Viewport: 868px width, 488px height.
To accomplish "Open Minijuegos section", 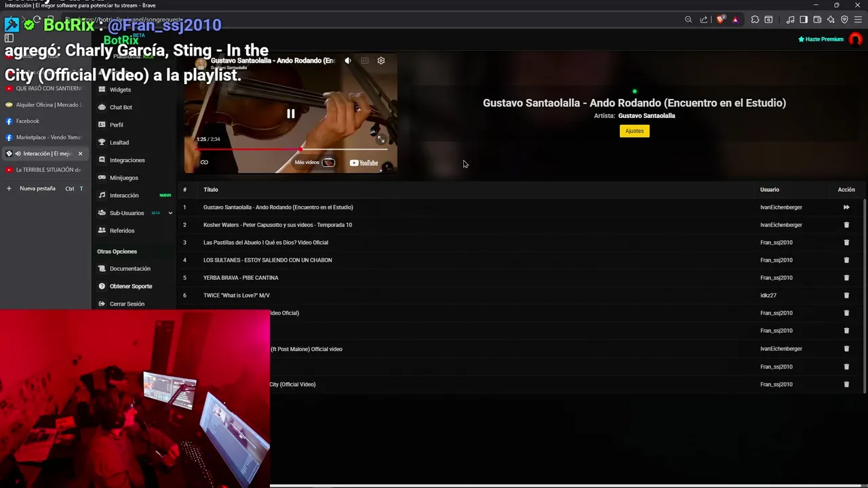I will click(123, 178).
